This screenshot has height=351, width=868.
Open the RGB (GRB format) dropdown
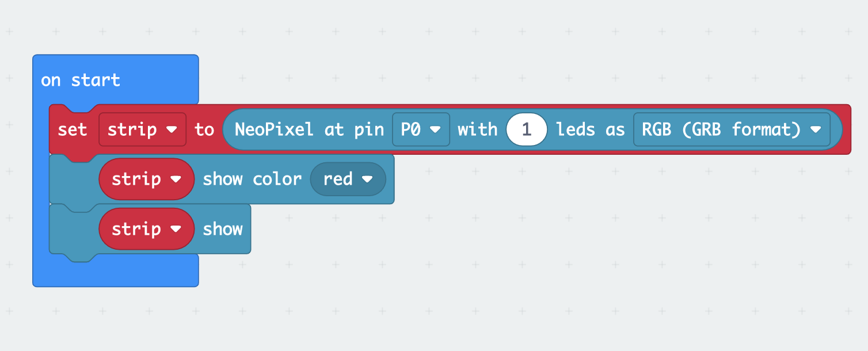(x=732, y=129)
